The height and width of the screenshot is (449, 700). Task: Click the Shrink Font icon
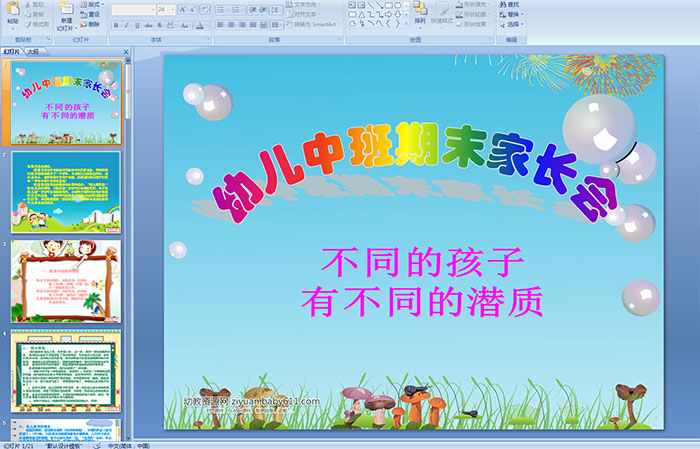(x=192, y=9)
